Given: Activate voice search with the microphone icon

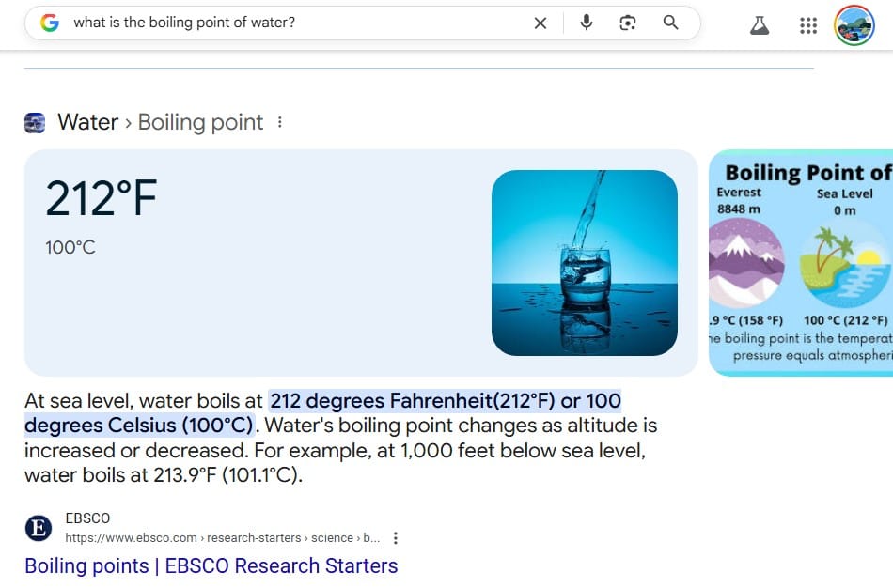Looking at the screenshot, I should [x=586, y=23].
